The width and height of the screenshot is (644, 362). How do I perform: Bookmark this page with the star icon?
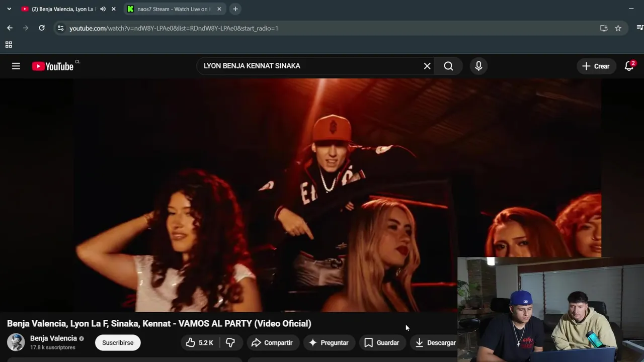coord(618,28)
